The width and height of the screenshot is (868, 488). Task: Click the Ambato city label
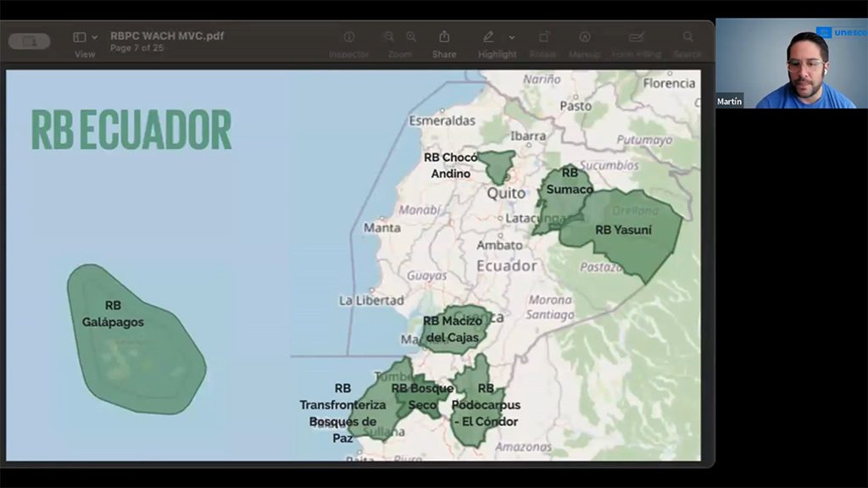click(x=499, y=245)
